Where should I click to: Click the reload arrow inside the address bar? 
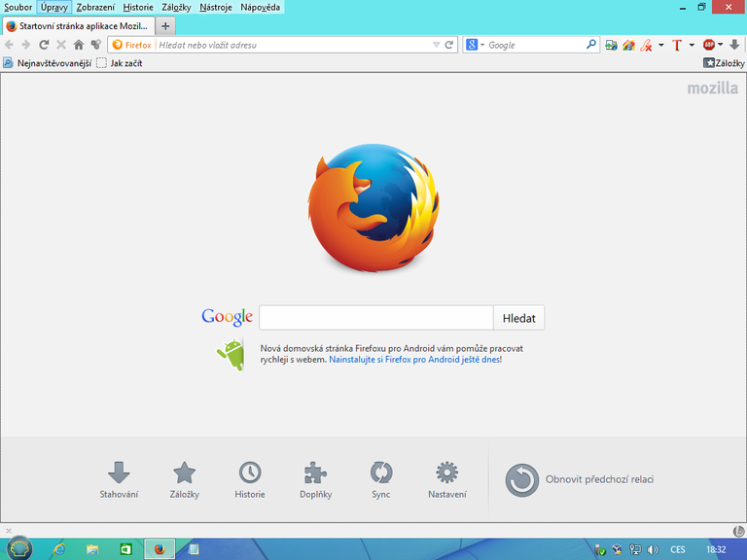pos(448,45)
